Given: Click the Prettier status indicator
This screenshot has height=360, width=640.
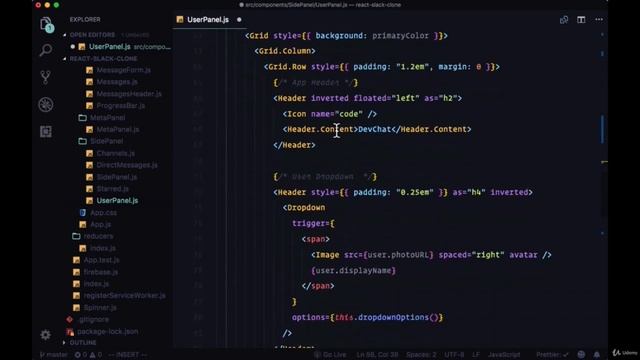Looking at the screenshot, I should pos(552,355).
